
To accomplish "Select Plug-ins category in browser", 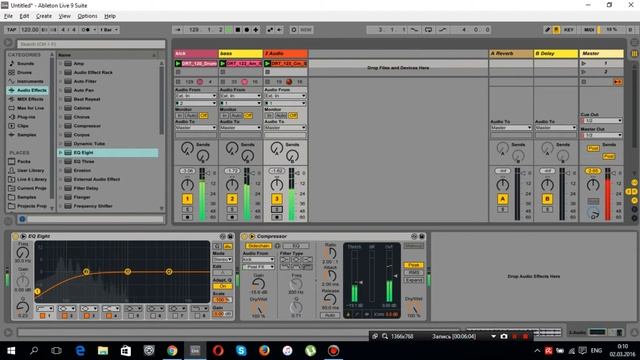I will point(26,117).
